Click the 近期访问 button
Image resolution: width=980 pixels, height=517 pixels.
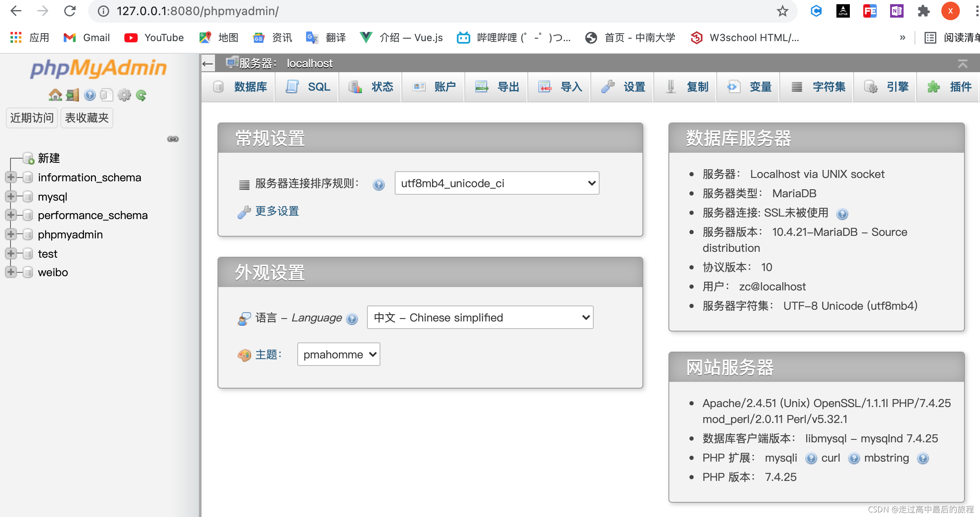[x=32, y=118]
